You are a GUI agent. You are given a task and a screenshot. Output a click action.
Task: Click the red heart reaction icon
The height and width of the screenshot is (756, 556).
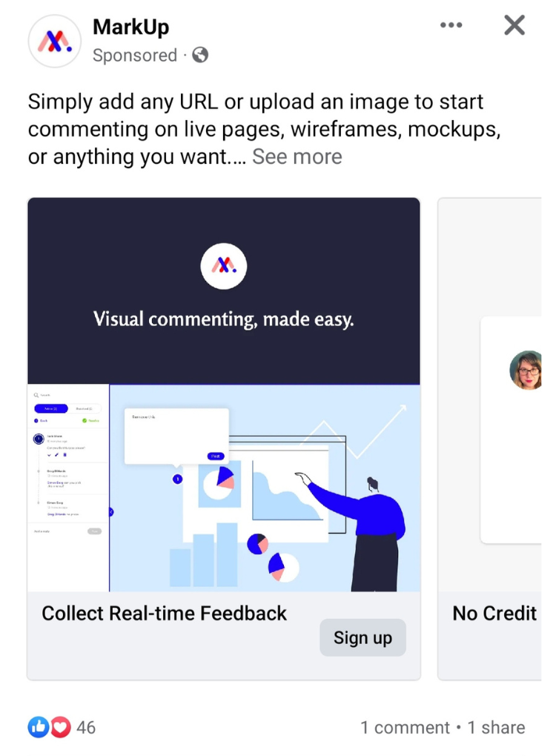pyautogui.click(x=61, y=727)
